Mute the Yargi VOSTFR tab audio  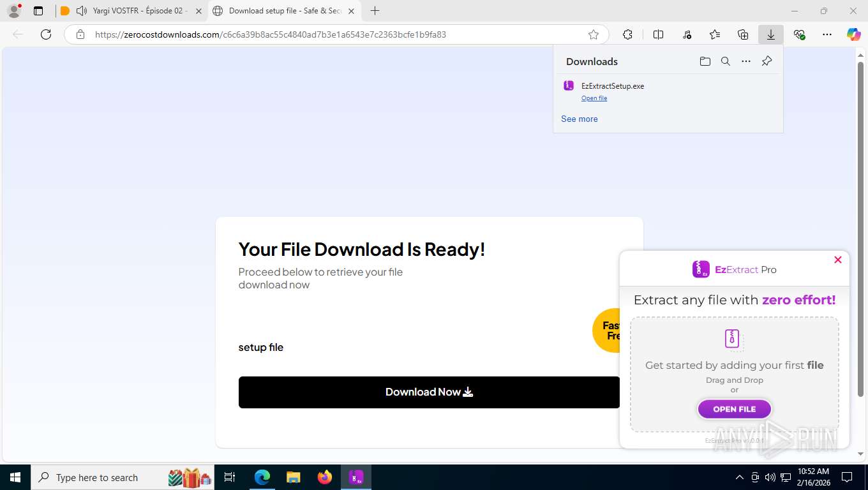(x=81, y=11)
